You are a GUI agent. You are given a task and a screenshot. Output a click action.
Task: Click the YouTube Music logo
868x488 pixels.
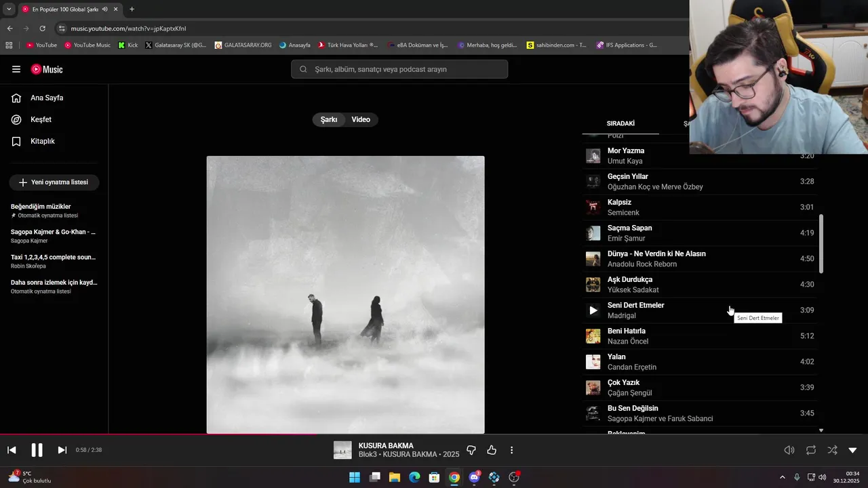coord(47,69)
